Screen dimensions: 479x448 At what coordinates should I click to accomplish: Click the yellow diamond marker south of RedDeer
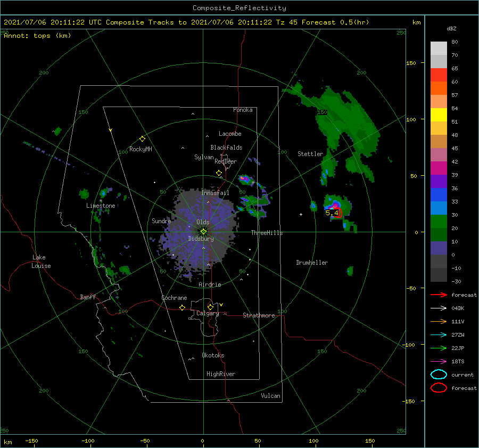tap(219, 173)
